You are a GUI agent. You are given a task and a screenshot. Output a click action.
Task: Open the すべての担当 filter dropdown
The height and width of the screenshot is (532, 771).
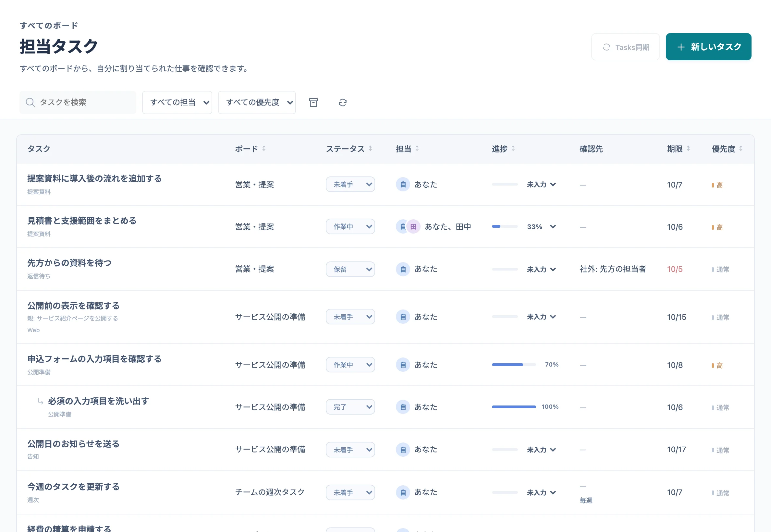click(x=177, y=102)
